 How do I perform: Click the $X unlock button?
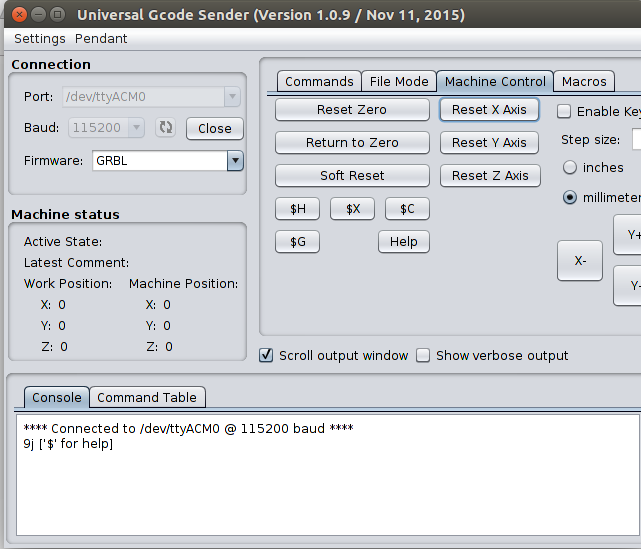[x=352, y=208]
